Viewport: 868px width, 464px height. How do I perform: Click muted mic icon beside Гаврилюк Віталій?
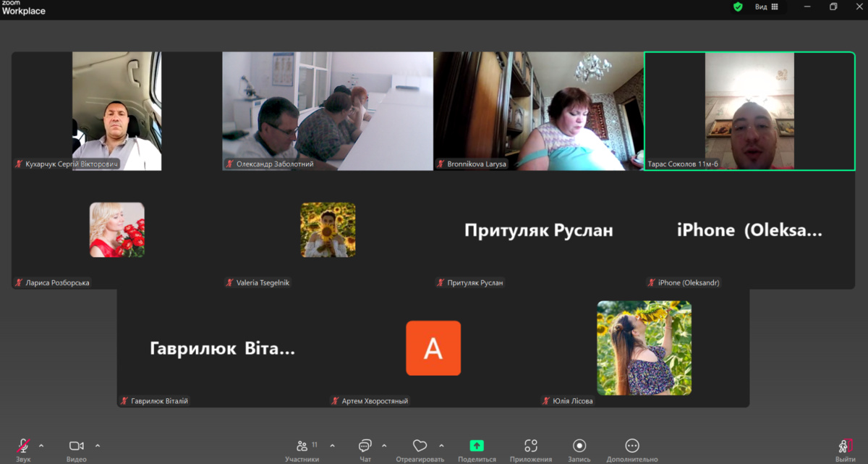pos(124,401)
